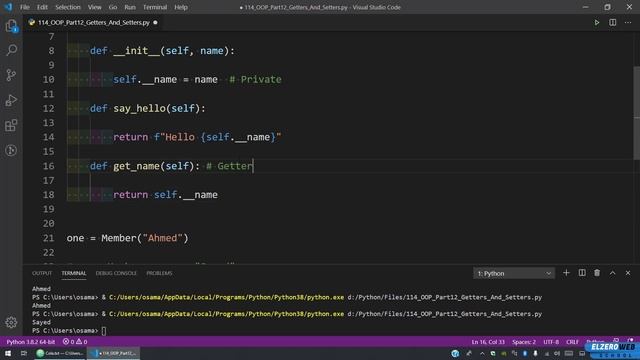Image resolution: width=640 pixels, height=360 pixels.
Task: Click line number 21 in the gutter
Action: tap(48, 238)
